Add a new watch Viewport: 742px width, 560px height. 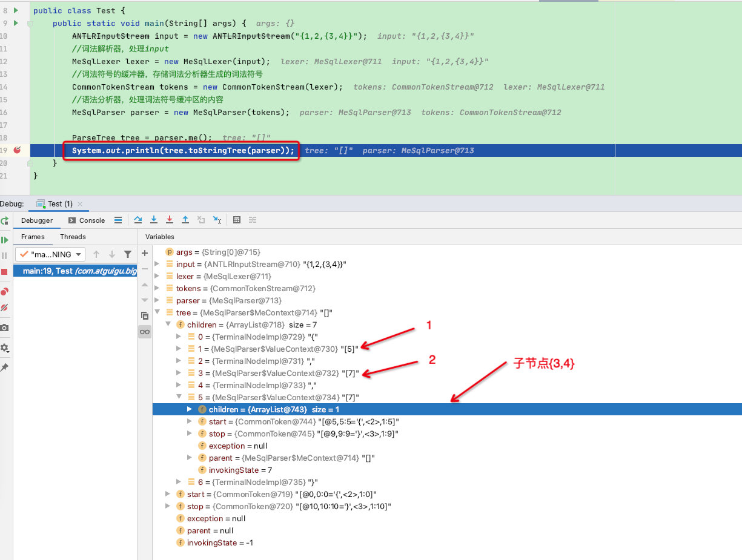[x=144, y=253]
